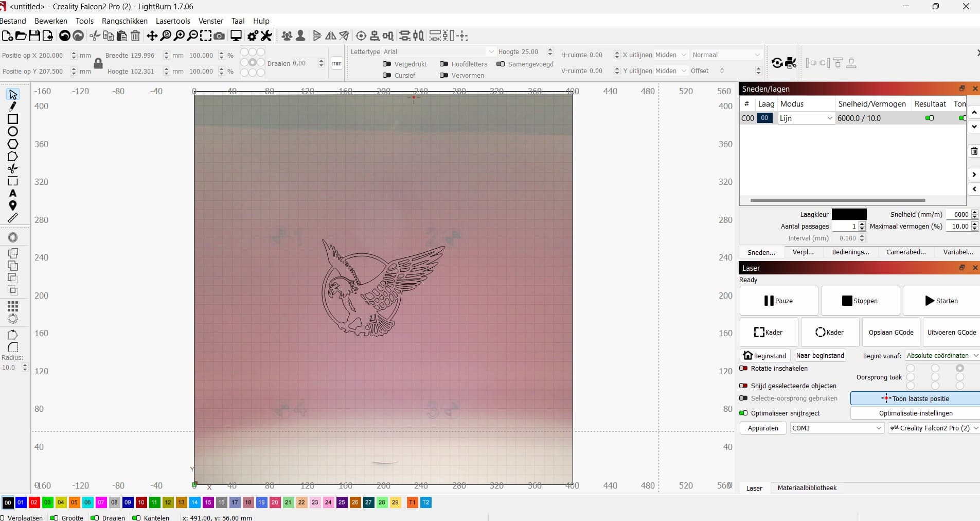
Task: Switch to the Materiaalbibliotheek tab
Action: (807, 488)
